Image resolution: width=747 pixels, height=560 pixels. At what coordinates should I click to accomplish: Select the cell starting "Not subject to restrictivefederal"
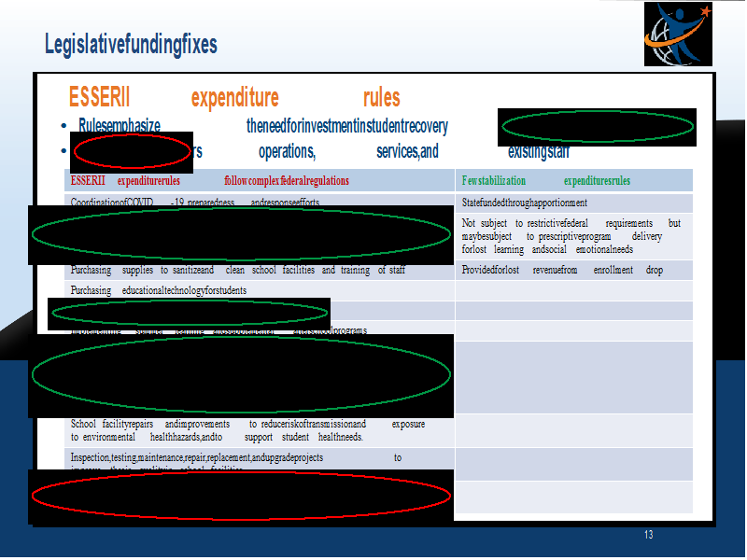[x=574, y=237]
